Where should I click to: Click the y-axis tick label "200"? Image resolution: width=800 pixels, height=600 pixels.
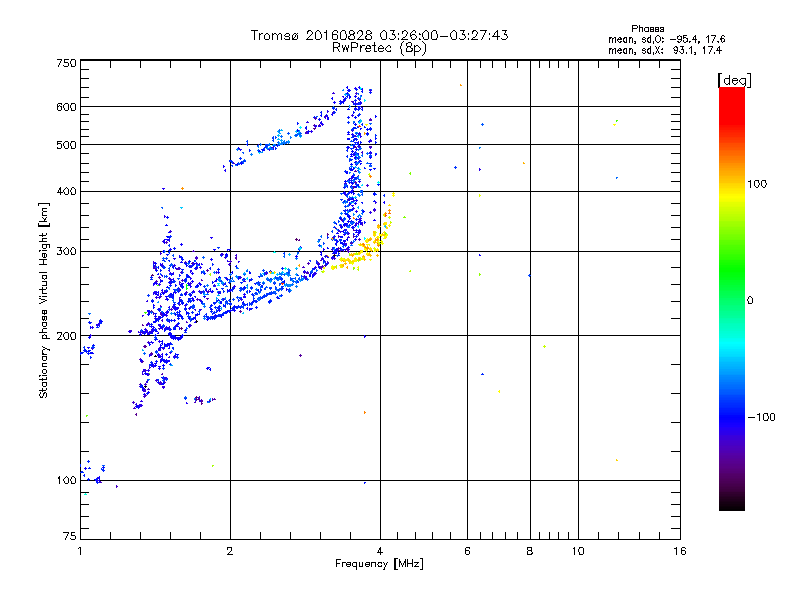pyautogui.click(x=66, y=336)
